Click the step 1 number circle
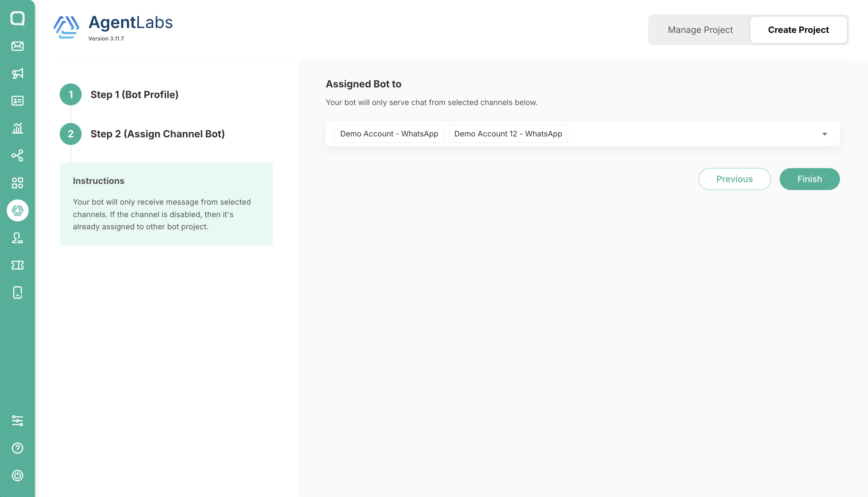The width and height of the screenshot is (868, 497). tap(71, 94)
